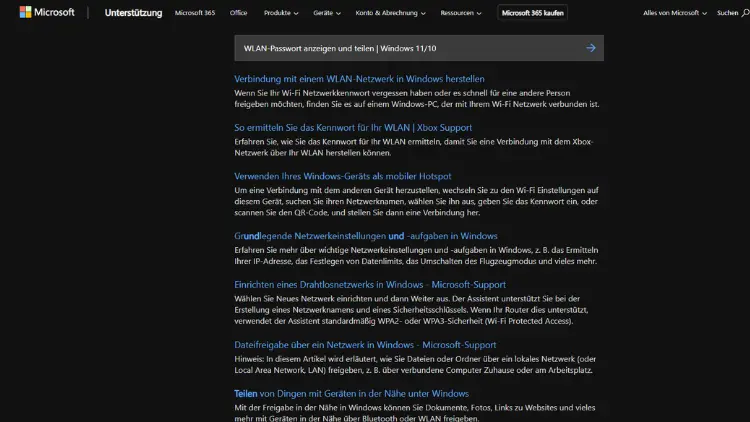Open the Office menu item
Viewport: 750px width, 422px height.
coord(238,13)
